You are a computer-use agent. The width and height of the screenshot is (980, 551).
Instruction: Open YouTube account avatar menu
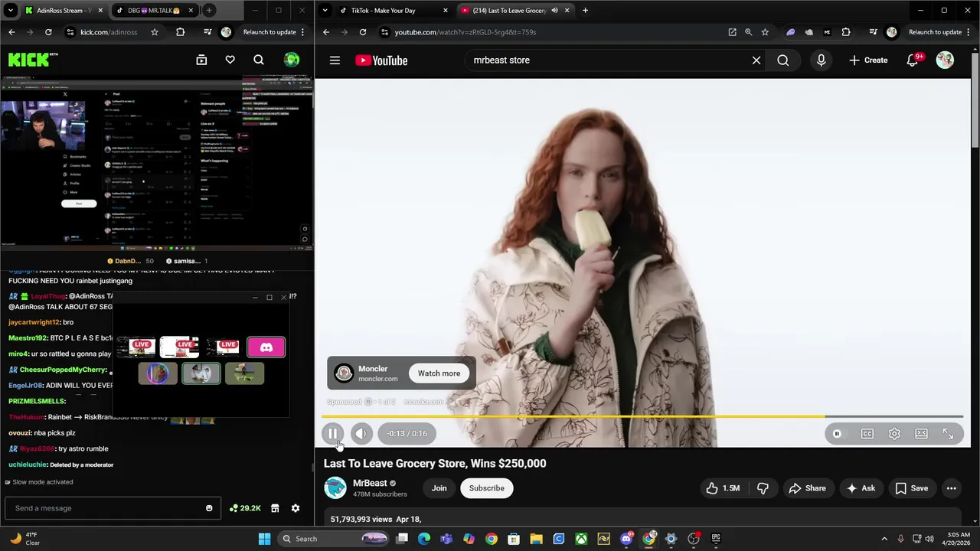pos(945,60)
